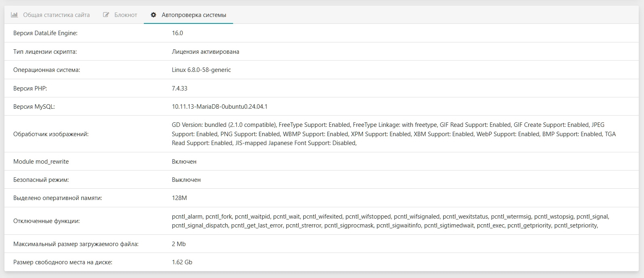Click the Лицензия активирована status text

205,52
